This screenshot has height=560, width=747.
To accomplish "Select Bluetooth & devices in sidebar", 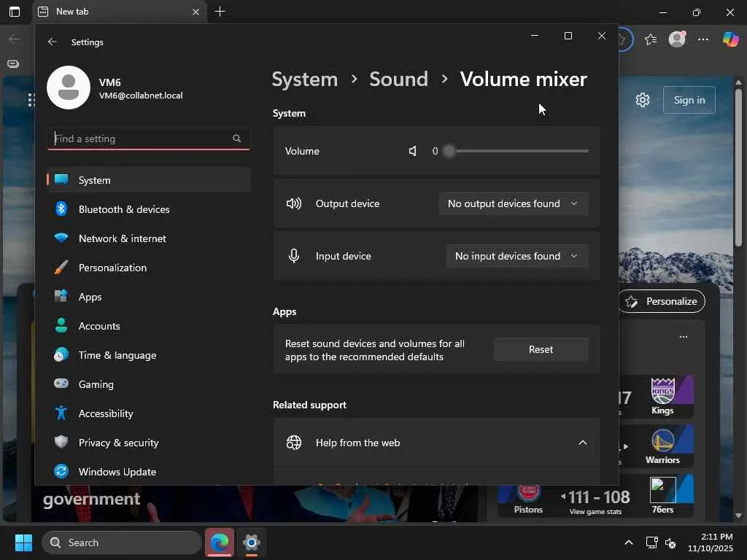I will (124, 209).
